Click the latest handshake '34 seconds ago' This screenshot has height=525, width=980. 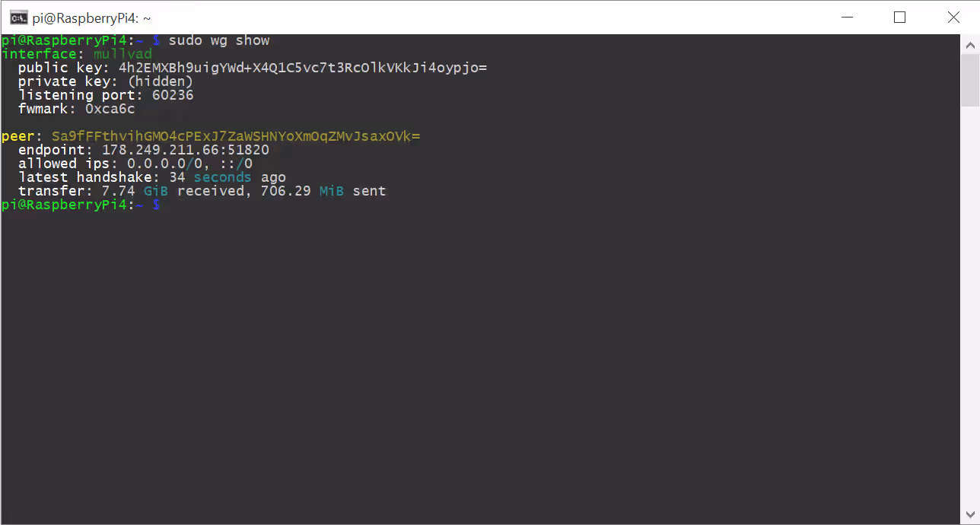pyautogui.click(x=228, y=177)
